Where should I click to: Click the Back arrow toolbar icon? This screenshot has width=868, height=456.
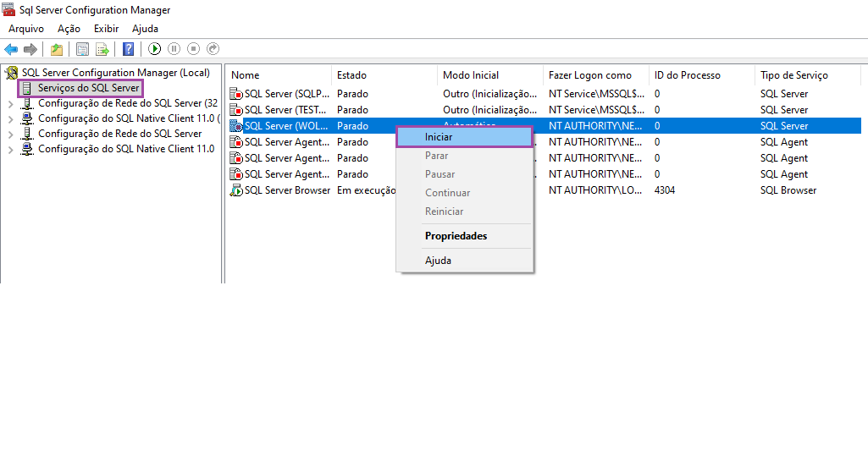(11, 49)
